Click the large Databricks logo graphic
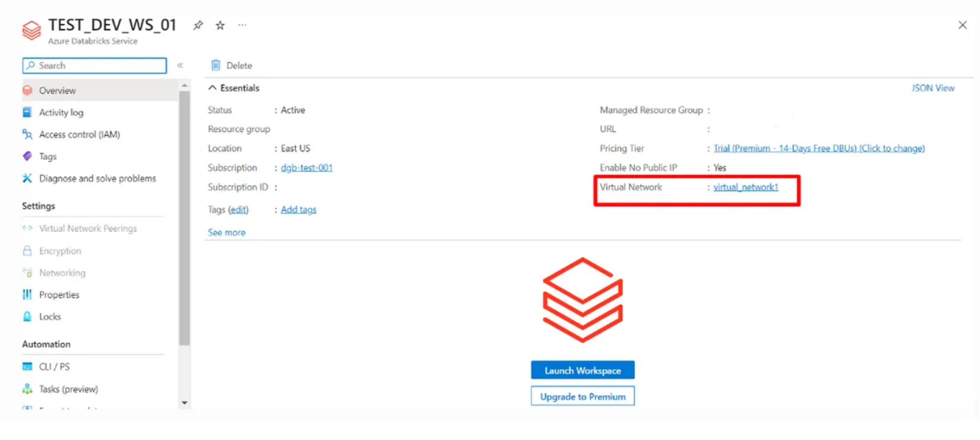Image resolution: width=980 pixels, height=440 pixels. coord(583,300)
